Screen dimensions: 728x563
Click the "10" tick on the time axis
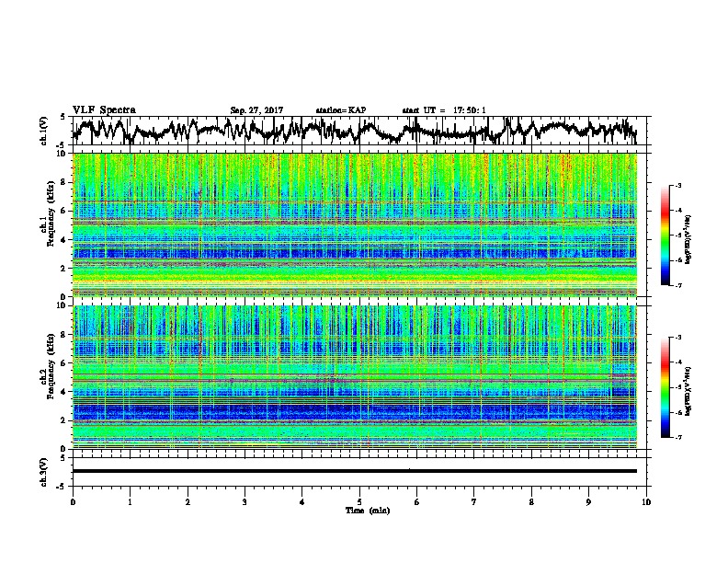[x=646, y=502]
